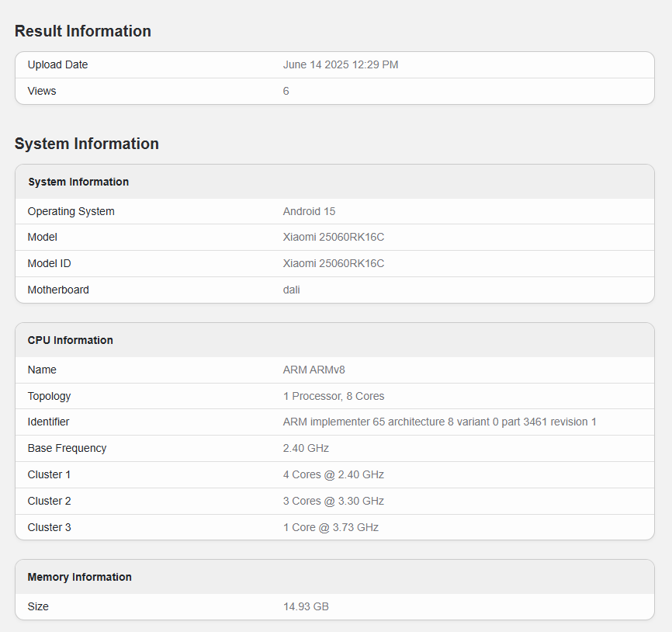Click the Operating System row label
The image size is (672, 632).
pos(71,211)
